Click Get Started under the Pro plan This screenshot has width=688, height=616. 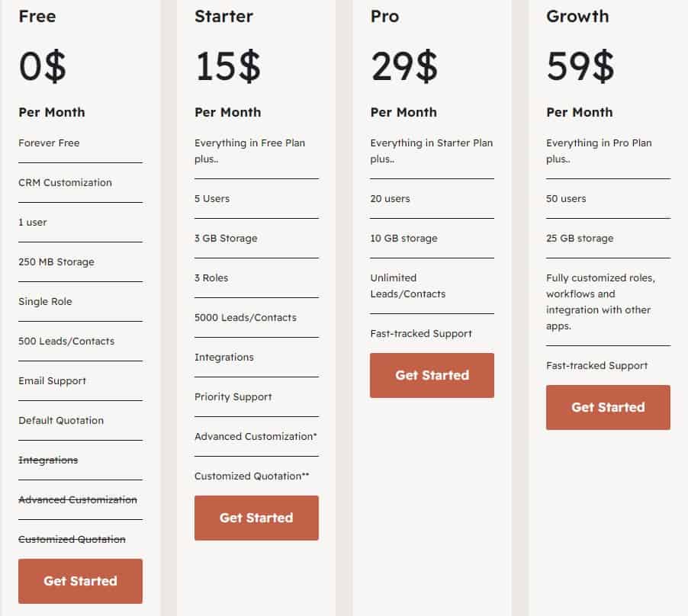pos(432,375)
